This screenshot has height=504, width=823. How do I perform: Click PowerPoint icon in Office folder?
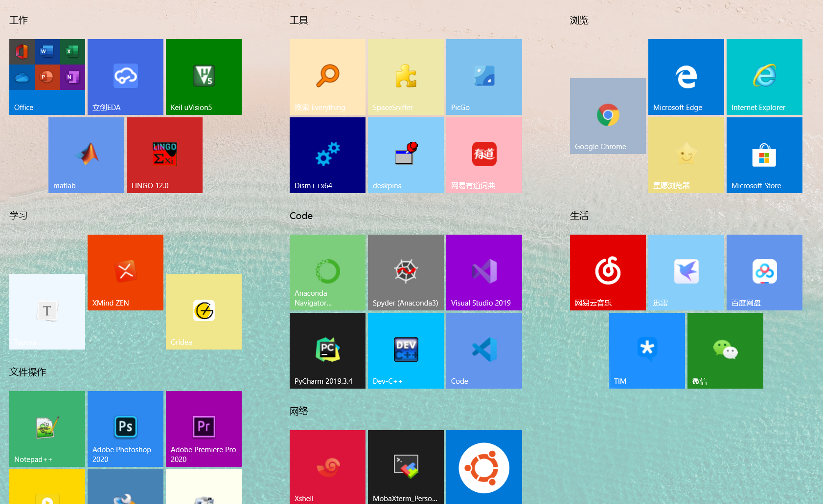click(x=47, y=77)
